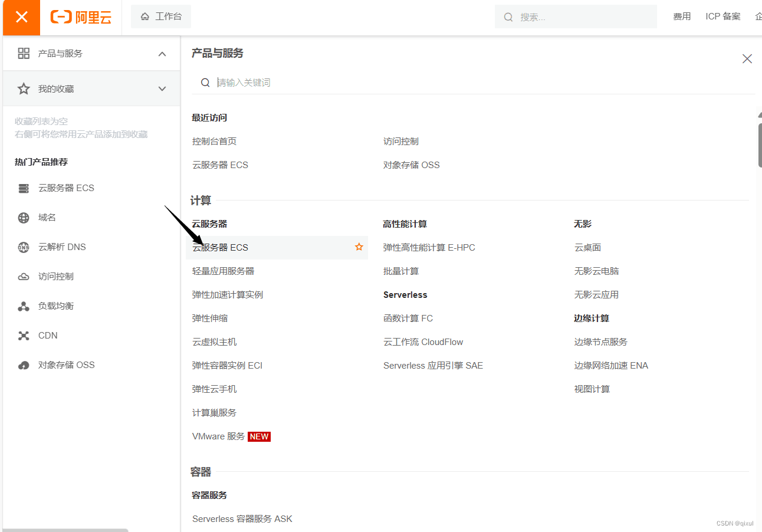Close the 产品与服务 panel with the X

pos(747,59)
